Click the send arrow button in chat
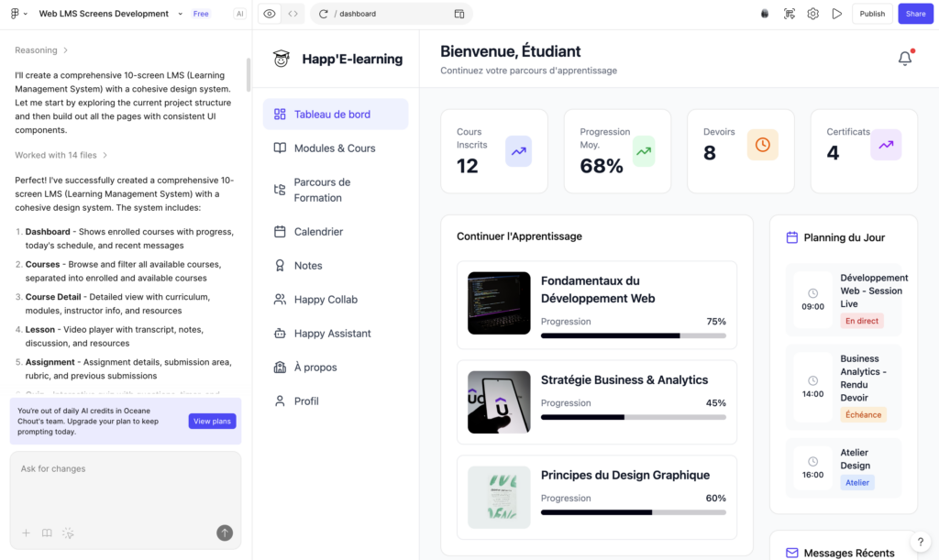Viewport: 939px width, 560px height. click(x=225, y=533)
